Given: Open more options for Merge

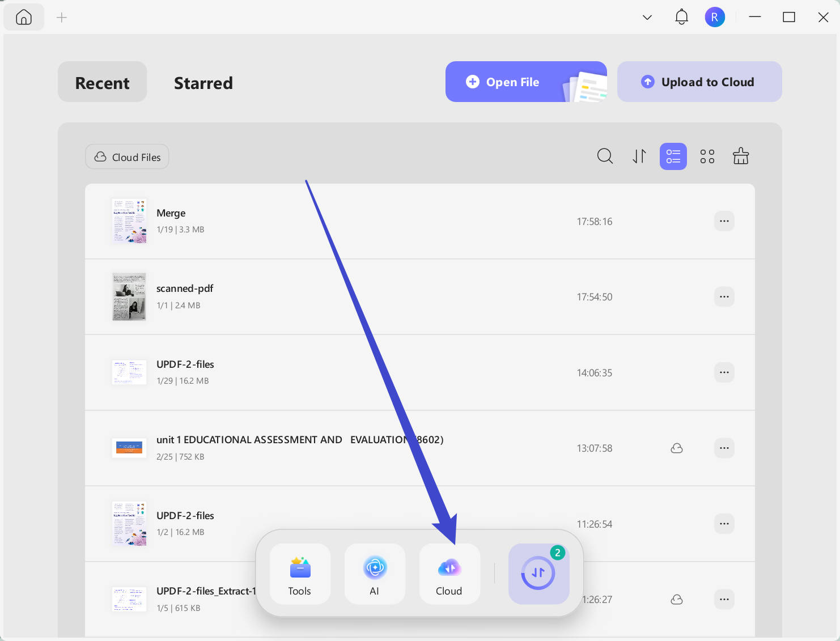Looking at the screenshot, I should (x=724, y=221).
